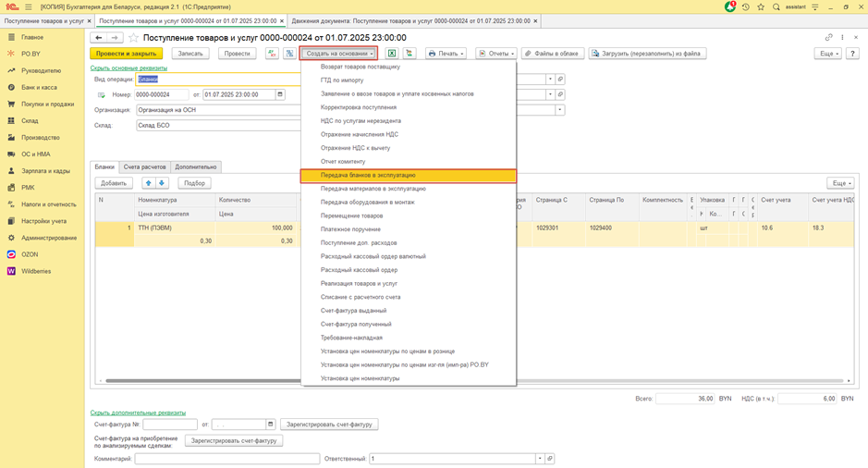
Task: Open Главное section in sidebar
Action: point(32,37)
